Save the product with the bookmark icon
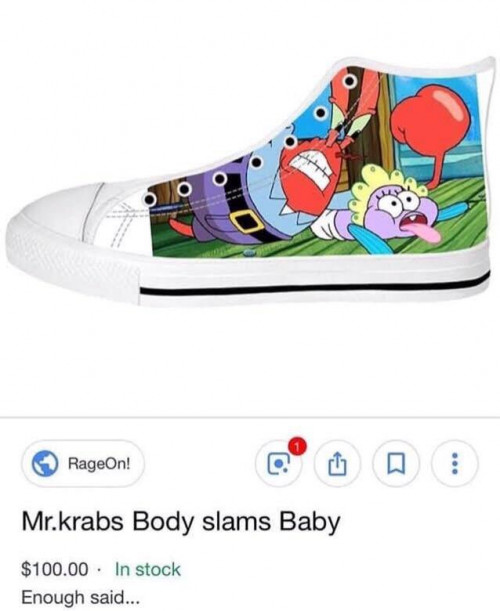The image size is (500, 611). tap(396, 464)
